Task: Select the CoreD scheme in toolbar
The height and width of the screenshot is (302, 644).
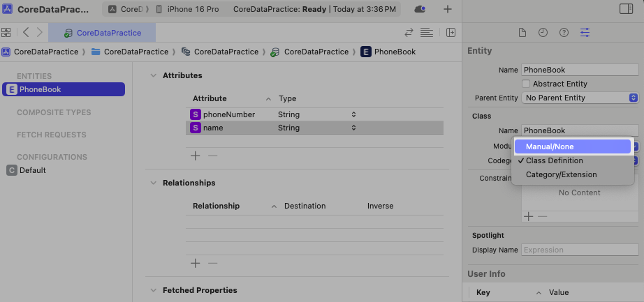Action: pos(125,9)
